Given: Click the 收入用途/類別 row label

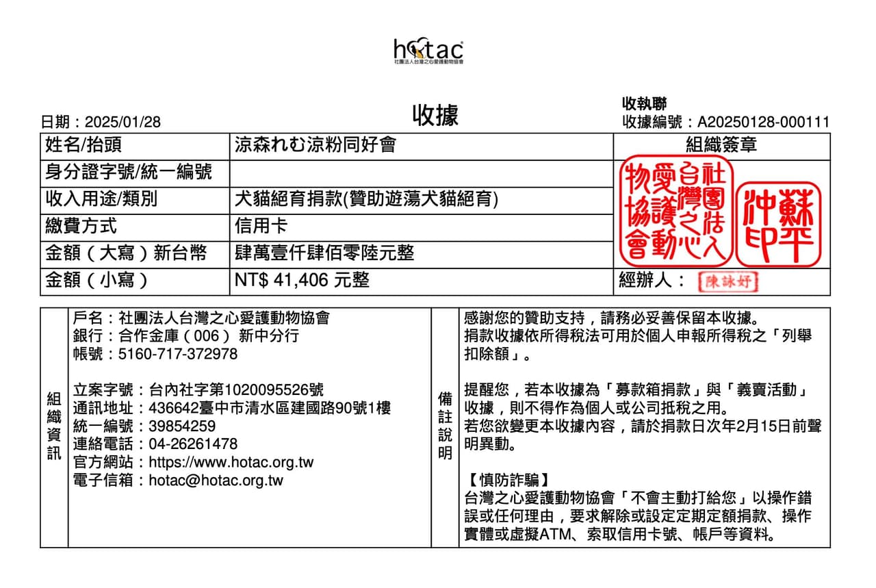Looking at the screenshot, I should coord(101,199).
